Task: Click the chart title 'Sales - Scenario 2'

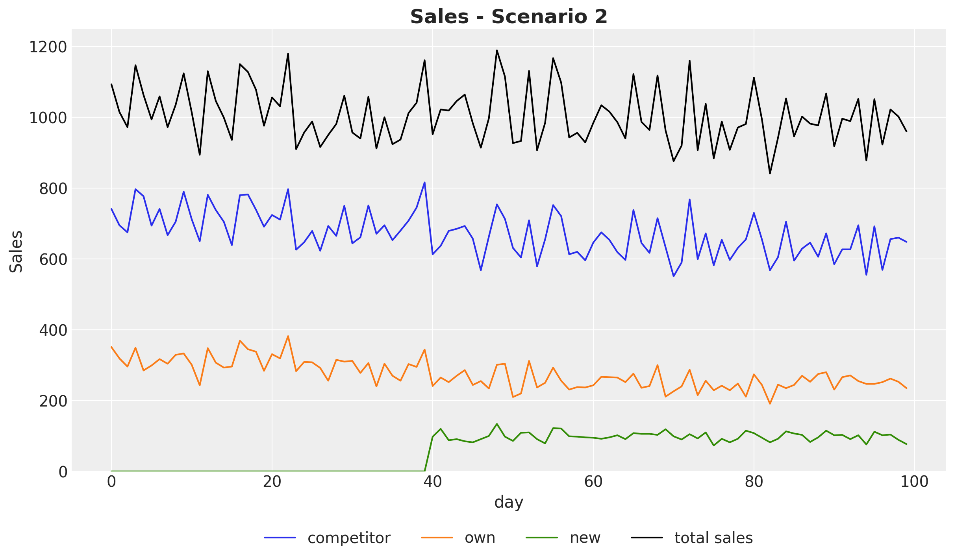Action: click(509, 17)
